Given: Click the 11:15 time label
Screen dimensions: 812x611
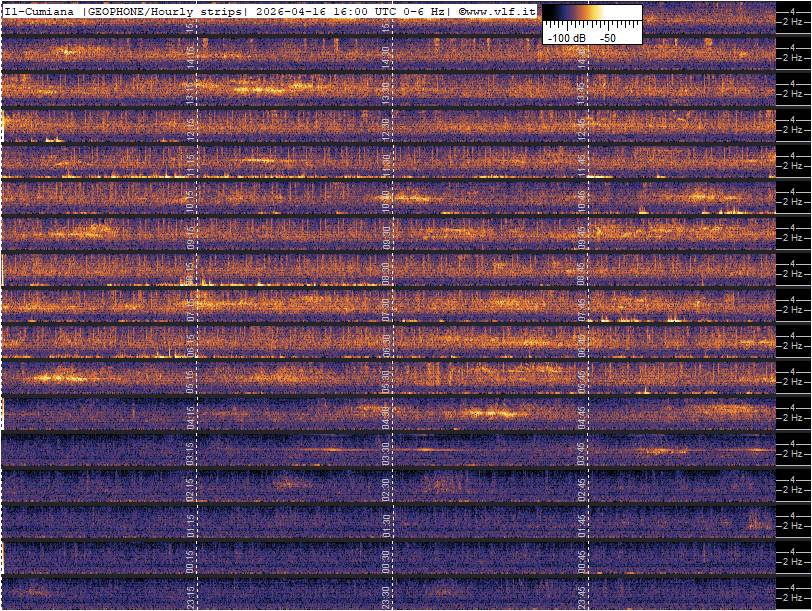Looking at the screenshot, I should (191, 164).
